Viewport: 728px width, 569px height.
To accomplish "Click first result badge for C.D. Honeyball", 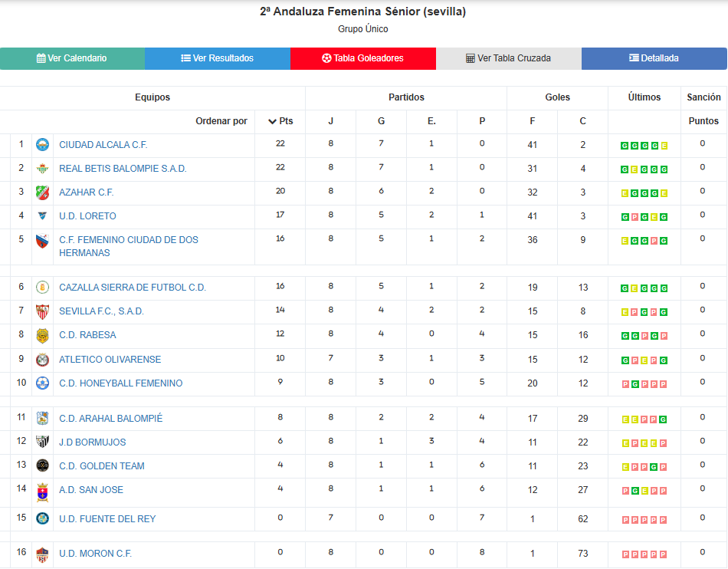I will pyautogui.click(x=625, y=385).
